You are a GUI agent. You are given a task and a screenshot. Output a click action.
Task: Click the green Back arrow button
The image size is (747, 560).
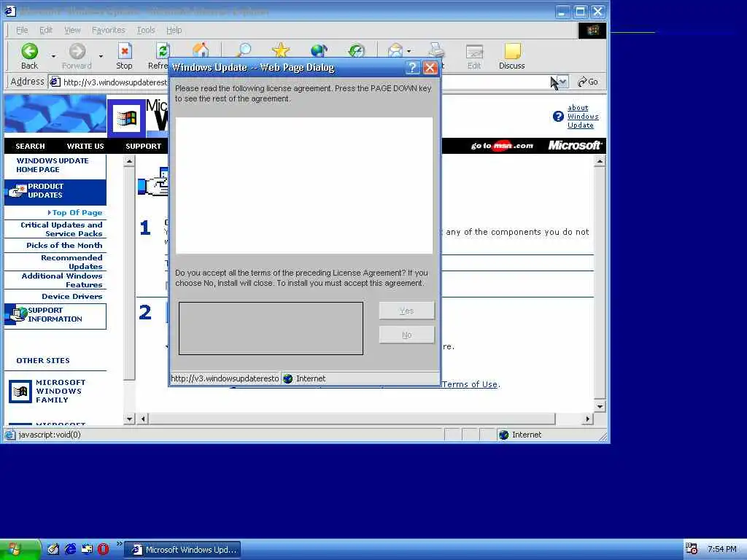(29, 52)
